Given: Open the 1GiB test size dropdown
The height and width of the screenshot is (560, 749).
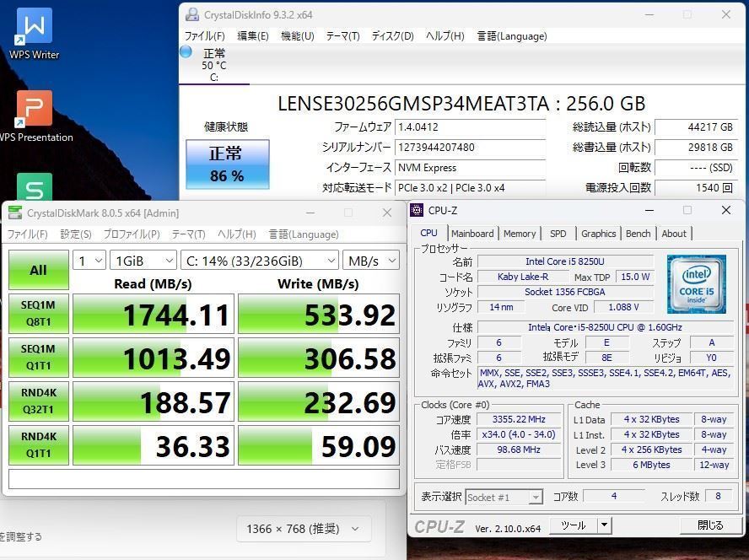Looking at the screenshot, I should [143, 260].
